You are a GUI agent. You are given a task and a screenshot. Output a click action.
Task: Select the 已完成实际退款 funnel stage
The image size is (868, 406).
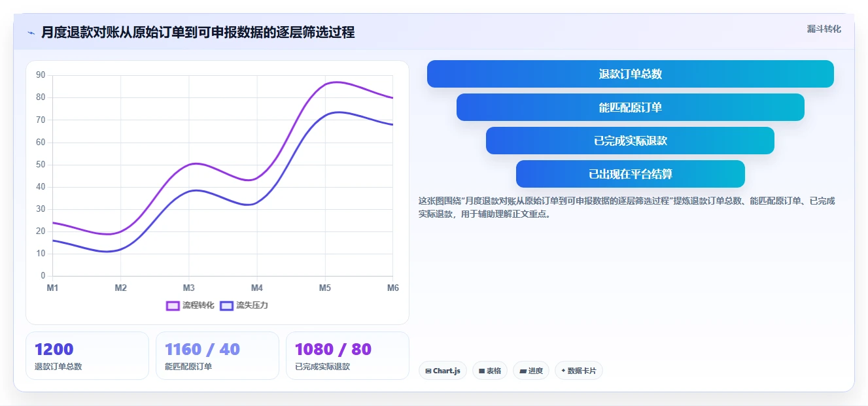(x=631, y=141)
